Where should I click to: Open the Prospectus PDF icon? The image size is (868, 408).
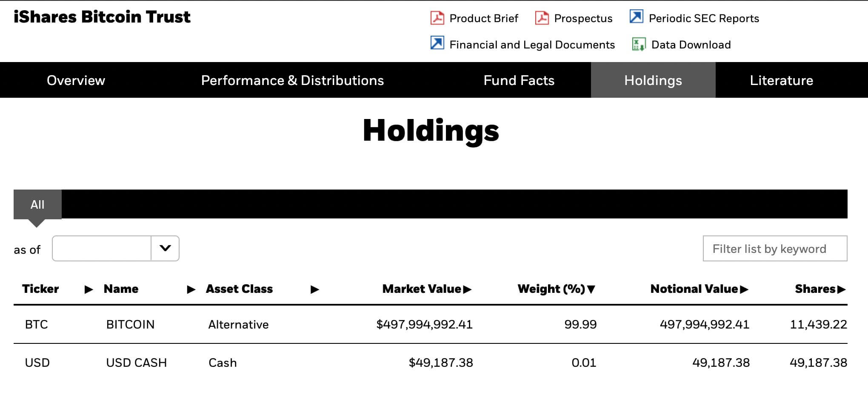pyautogui.click(x=541, y=18)
